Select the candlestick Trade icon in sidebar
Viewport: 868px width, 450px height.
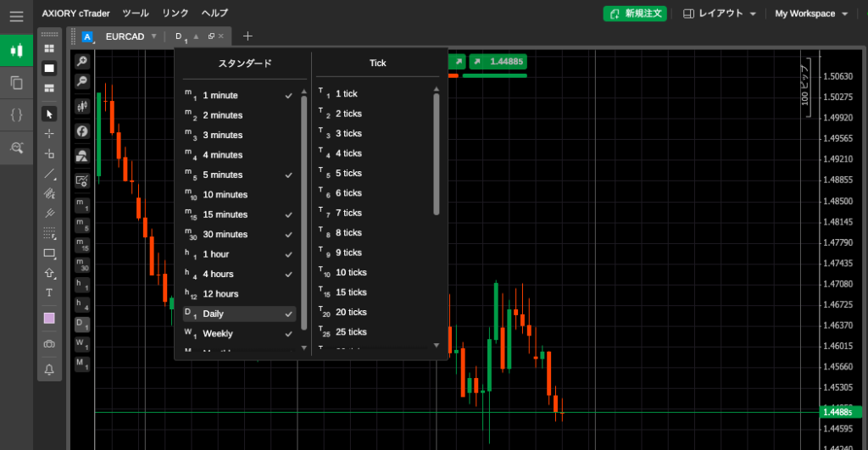coord(16,50)
